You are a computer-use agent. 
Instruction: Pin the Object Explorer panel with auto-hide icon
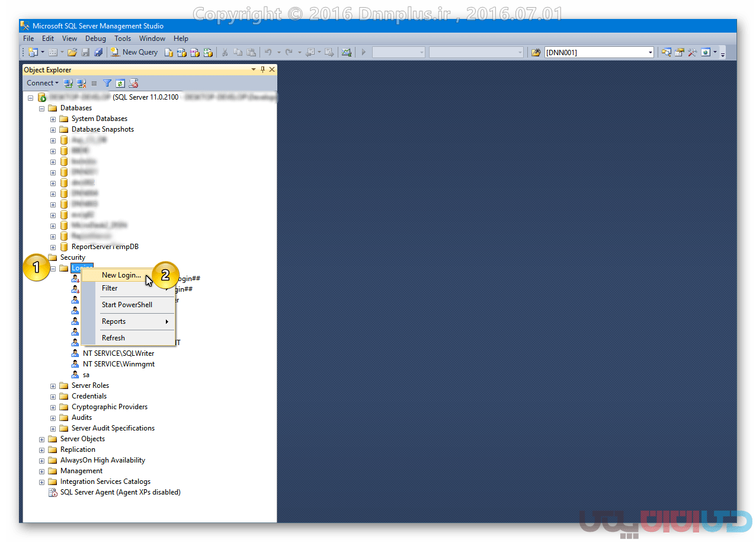click(263, 69)
